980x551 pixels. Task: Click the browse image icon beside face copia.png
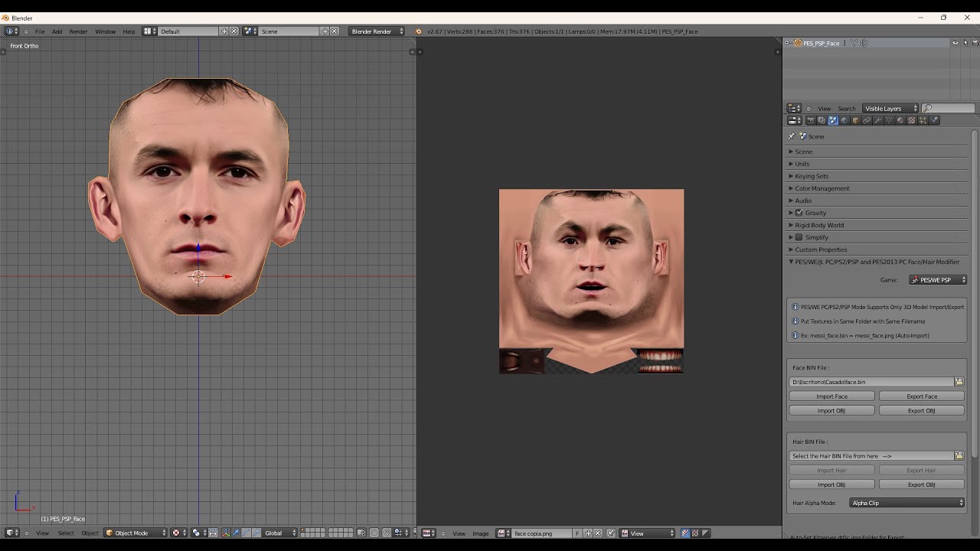pos(503,533)
